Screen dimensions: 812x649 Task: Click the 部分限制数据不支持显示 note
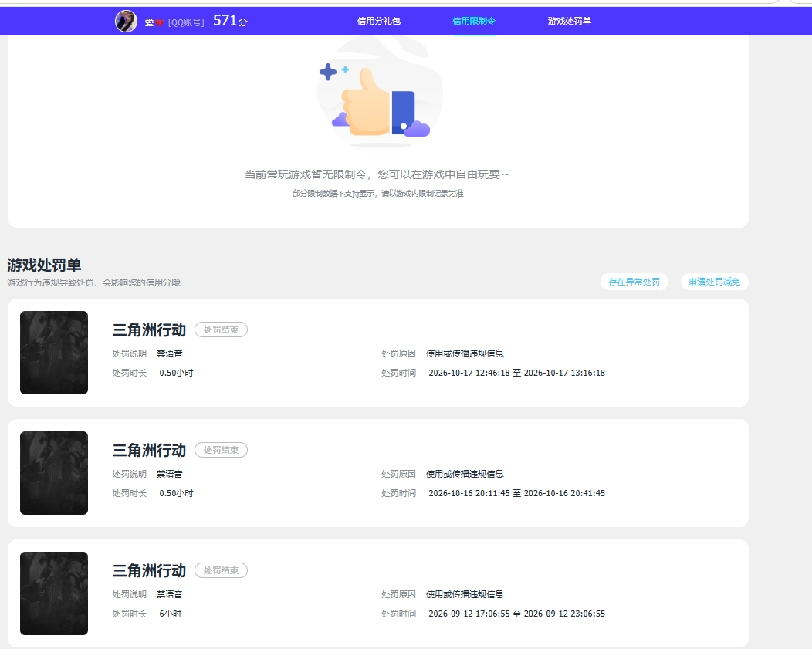point(378,193)
